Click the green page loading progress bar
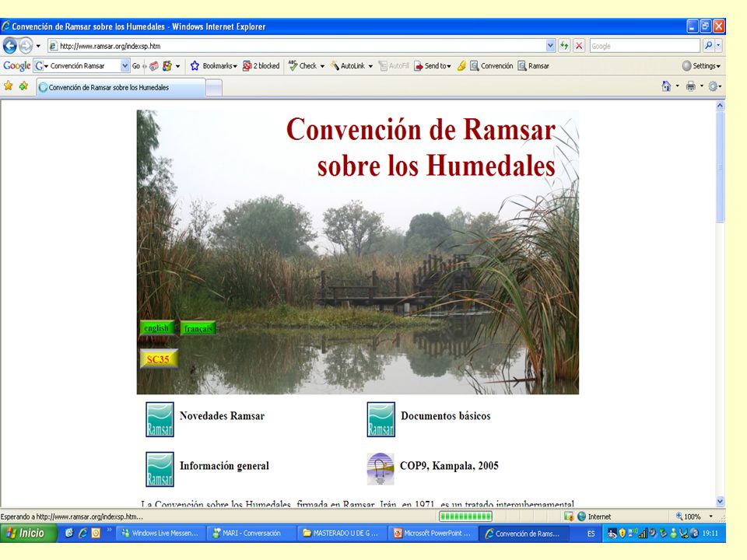The height and width of the screenshot is (560, 747). (465, 516)
